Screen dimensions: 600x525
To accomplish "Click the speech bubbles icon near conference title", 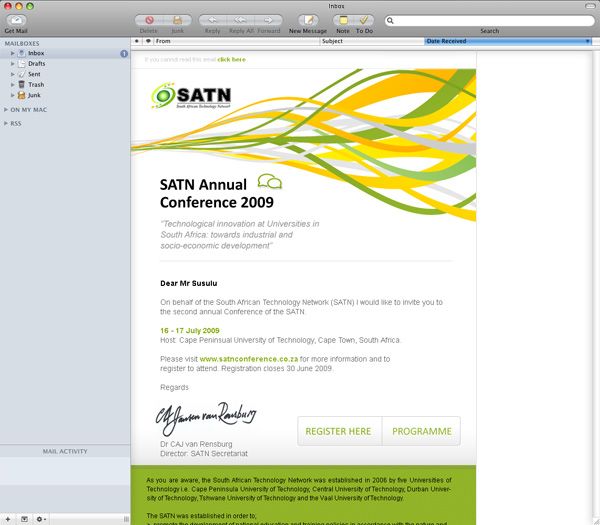I will 270,181.
